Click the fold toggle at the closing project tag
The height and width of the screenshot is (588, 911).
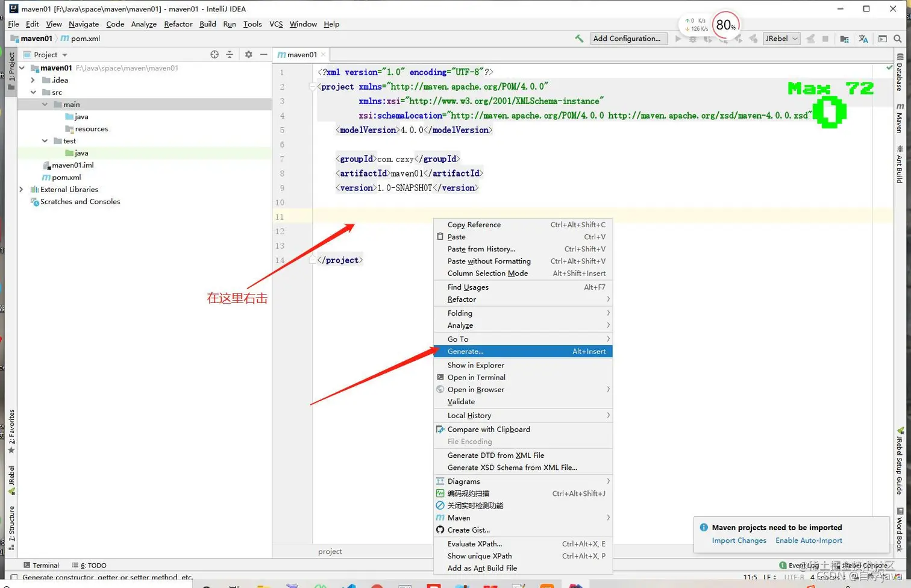point(313,260)
